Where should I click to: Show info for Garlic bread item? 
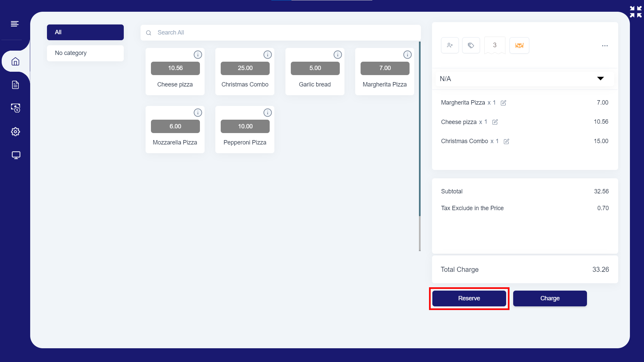[337, 55]
